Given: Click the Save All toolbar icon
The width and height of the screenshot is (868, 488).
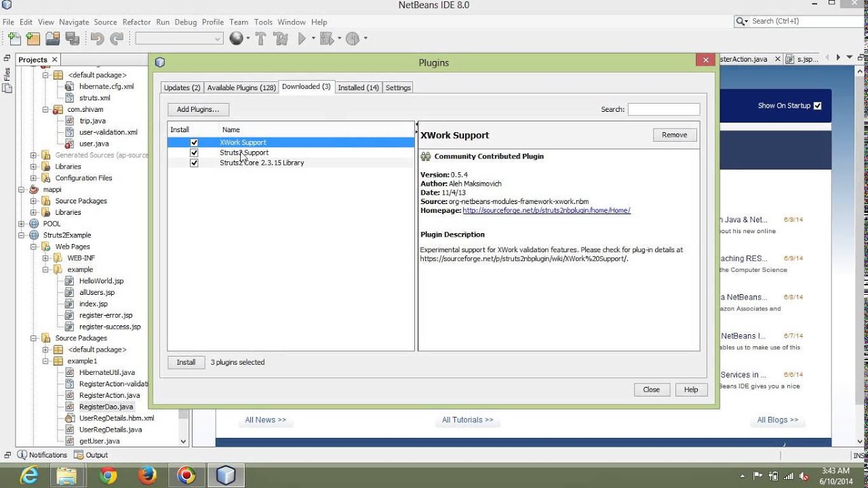Looking at the screenshot, I should [72, 39].
